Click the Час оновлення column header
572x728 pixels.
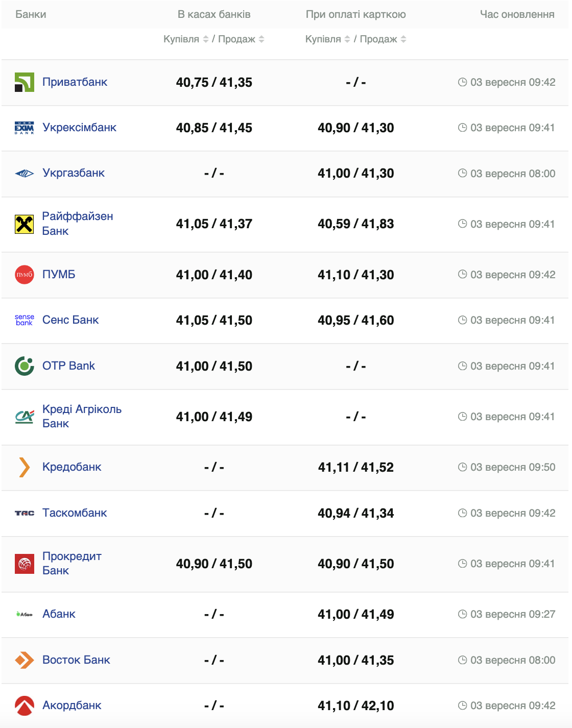[x=517, y=14]
